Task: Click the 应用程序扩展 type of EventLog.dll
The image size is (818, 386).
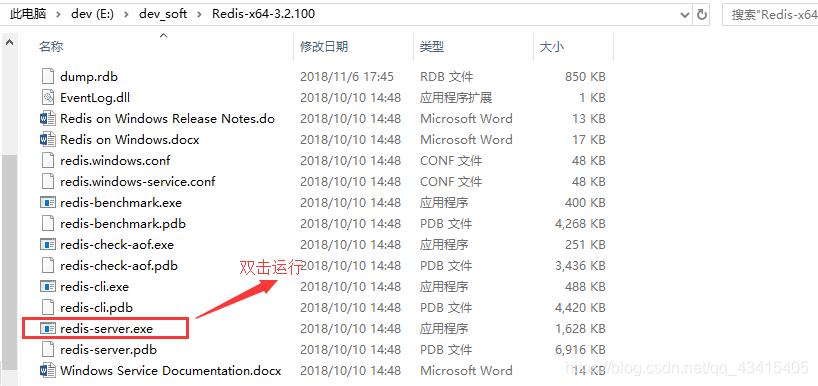Action: (x=456, y=98)
